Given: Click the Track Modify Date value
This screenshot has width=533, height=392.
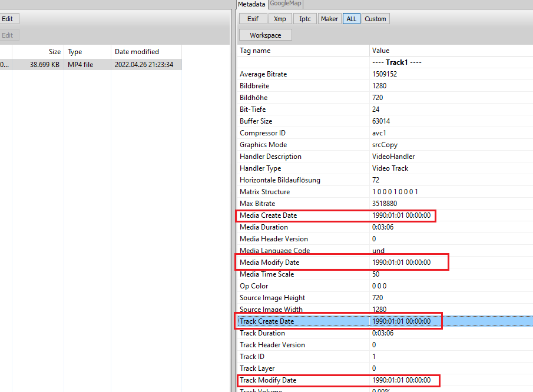Looking at the screenshot, I should 401,380.
